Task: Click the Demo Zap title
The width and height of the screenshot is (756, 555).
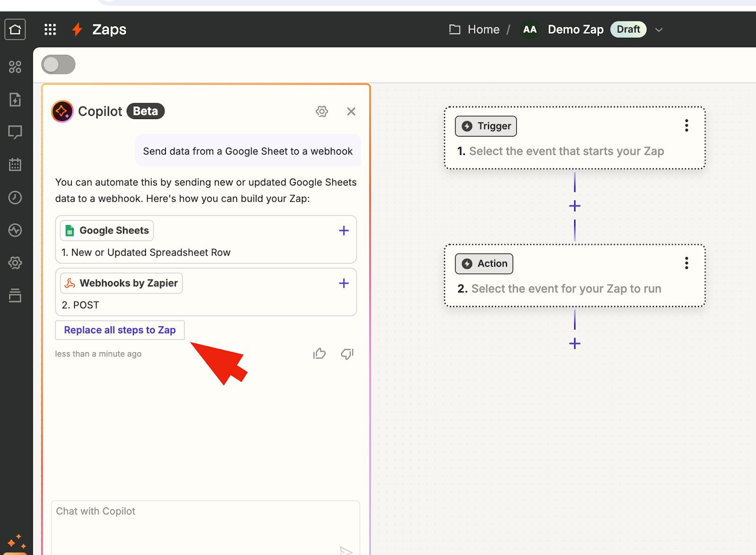Action: 576,29
